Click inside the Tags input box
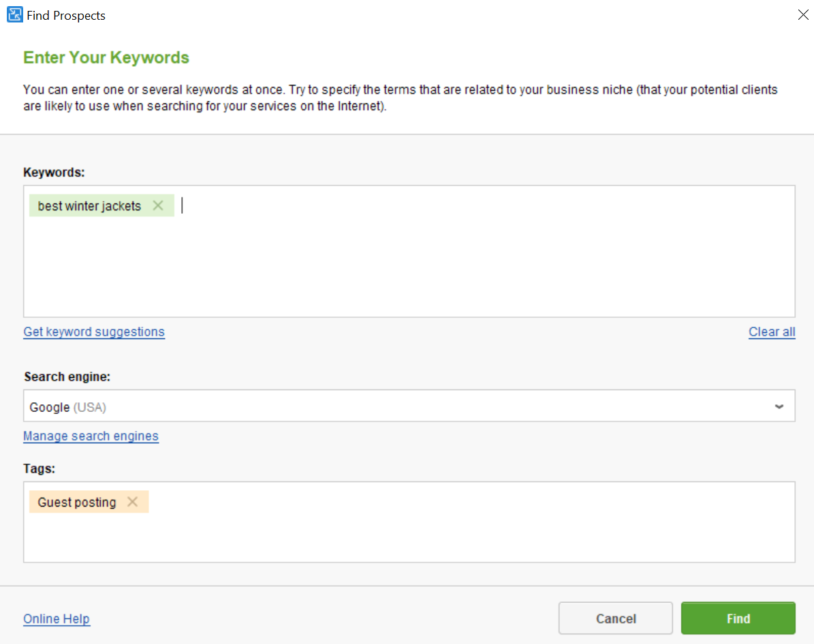Screen dimensions: 814x644 [x=409, y=522]
